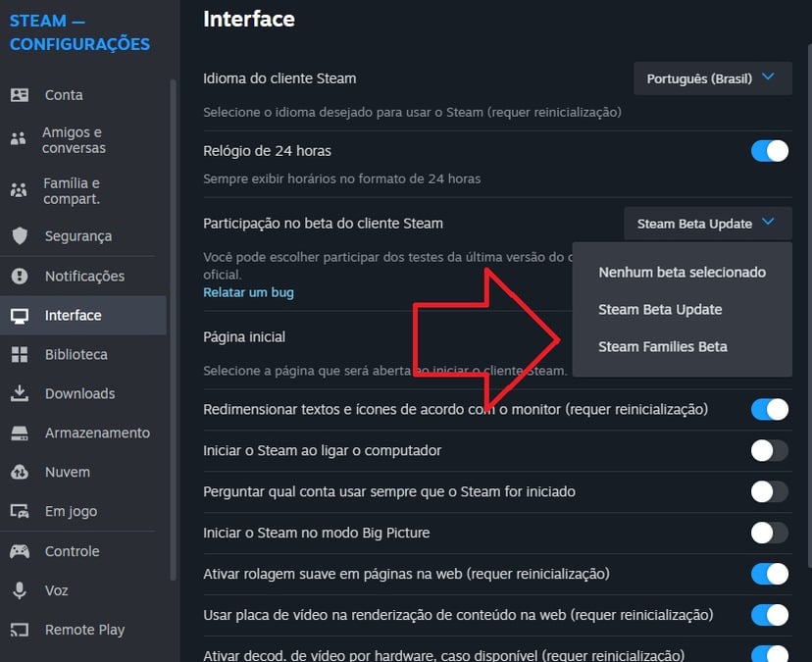Go to the Controle settings
812x662 pixels.
coord(82,551)
